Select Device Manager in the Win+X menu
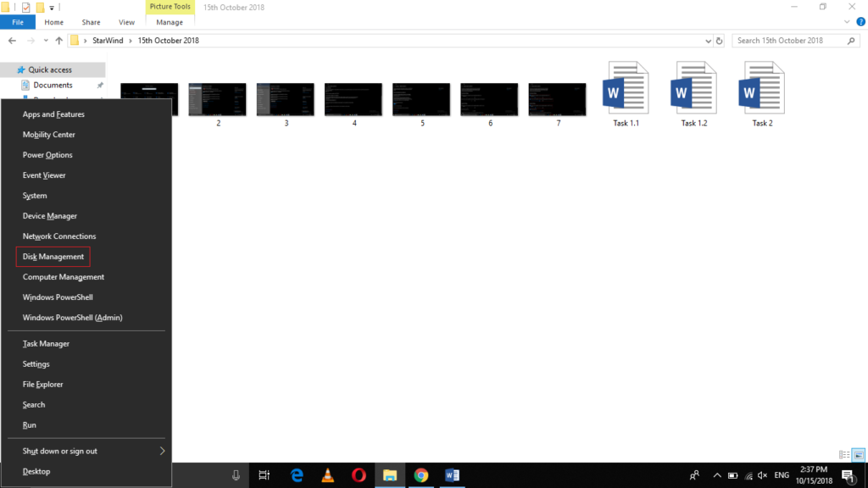The height and width of the screenshot is (488, 868). tap(49, 216)
